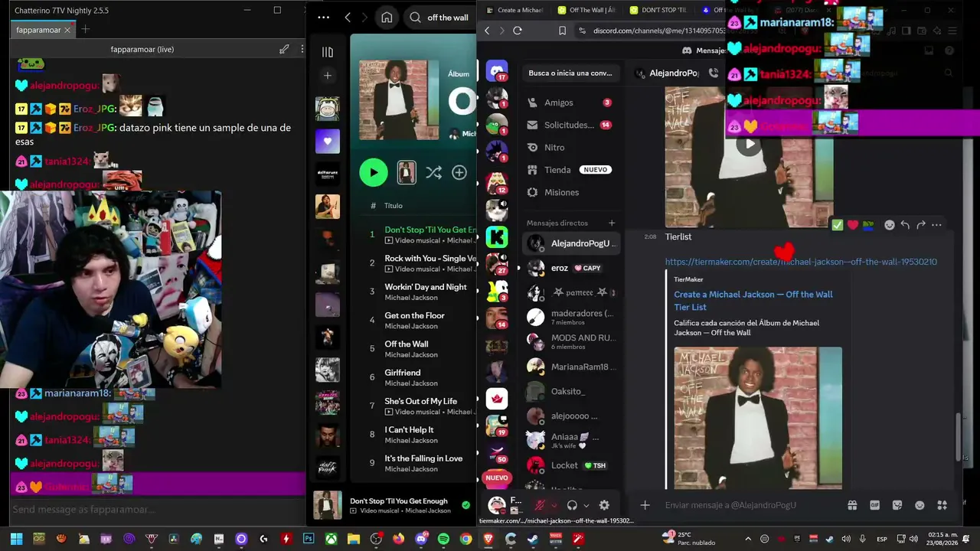Screen dimensions: 980x551
Task: Open Liked Songs heart playlist in Spotify
Action: (x=328, y=142)
